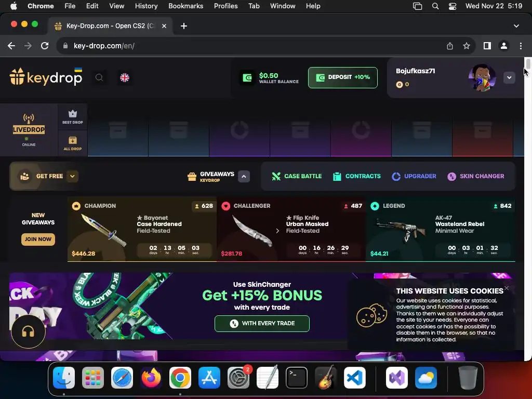Open CONTRACTS page
The width and height of the screenshot is (532, 399).
point(356,176)
